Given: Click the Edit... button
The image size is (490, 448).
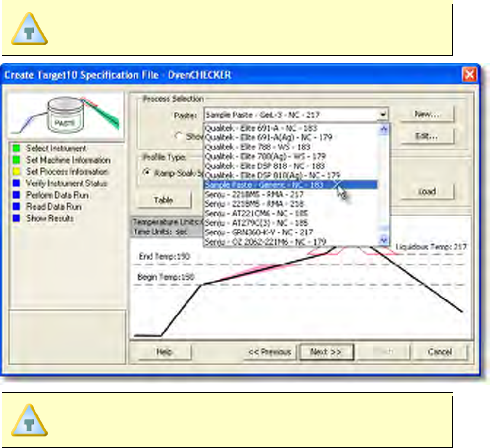Looking at the screenshot, I should 426,136.
